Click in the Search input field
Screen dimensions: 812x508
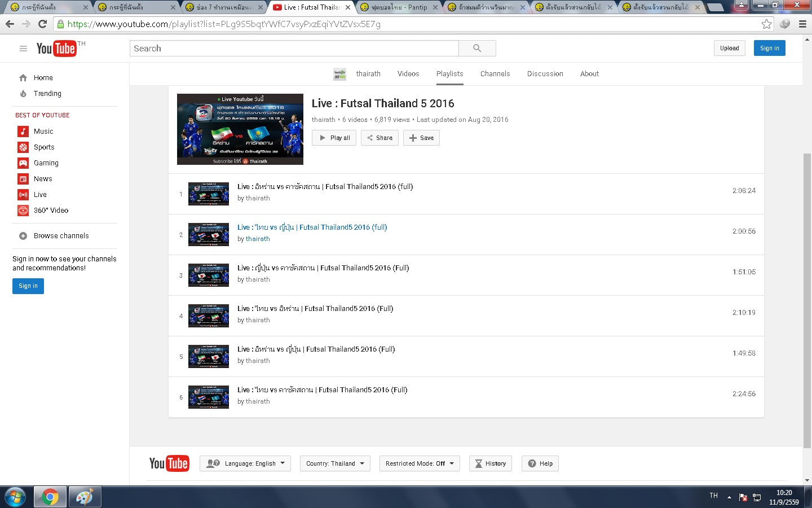294,49
